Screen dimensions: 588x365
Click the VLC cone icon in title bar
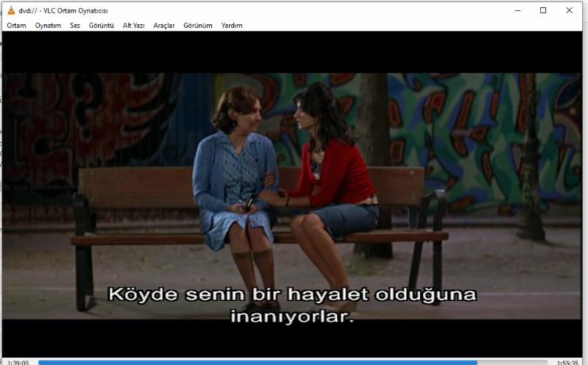point(11,10)
